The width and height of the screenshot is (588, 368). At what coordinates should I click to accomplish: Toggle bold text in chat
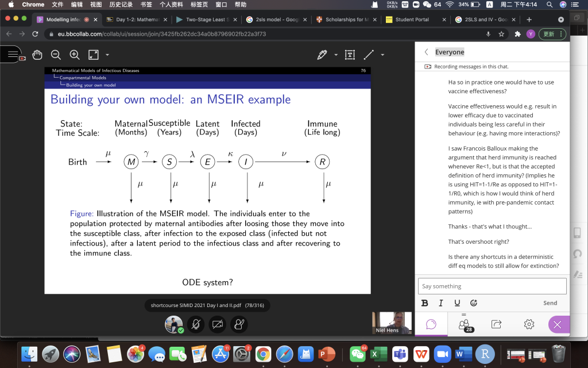click(x=424, y=303)
